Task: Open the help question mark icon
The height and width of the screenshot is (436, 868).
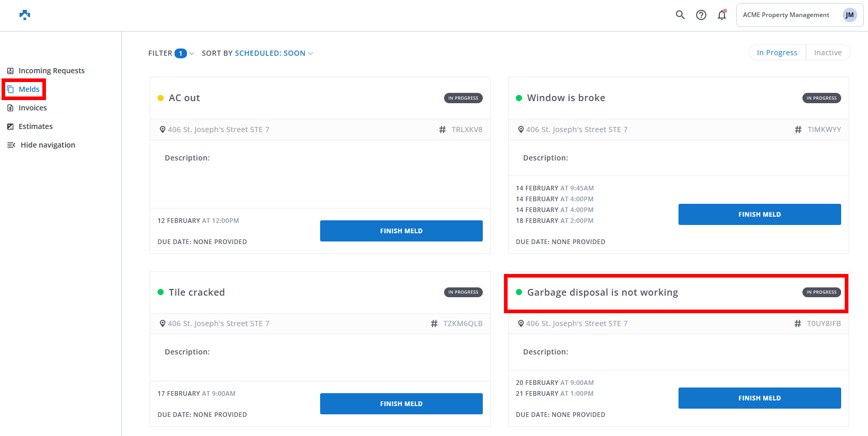Action: click(701, 15)
